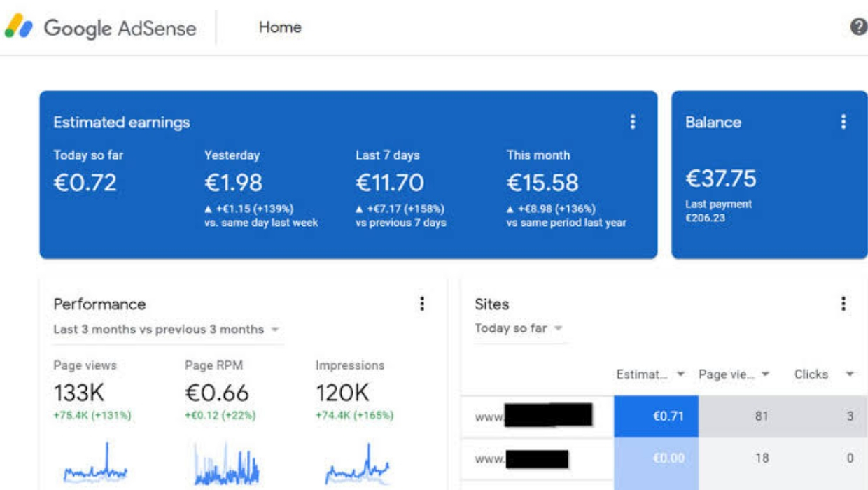Screen dimensions: 868x490
Task: Click the €37.75 balance amount
Action: (x=721, y=178)
